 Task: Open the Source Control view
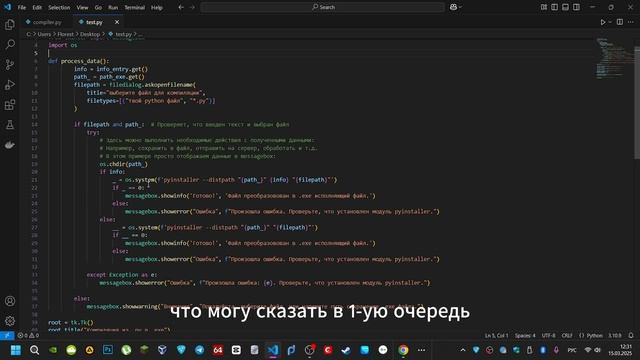tap(10, 64)
